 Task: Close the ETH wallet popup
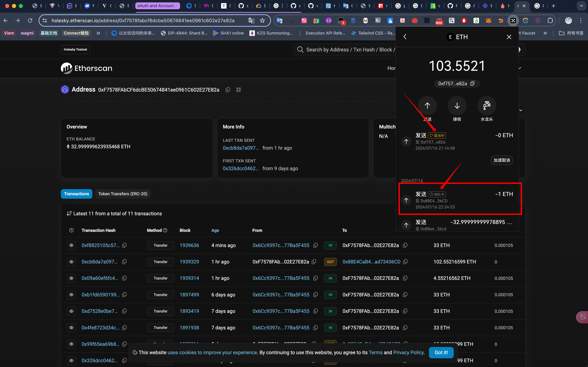[x=509, y=37]
